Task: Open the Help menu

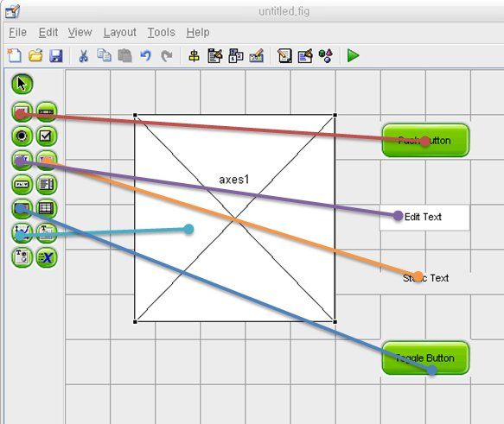Action: coord(198,33)
